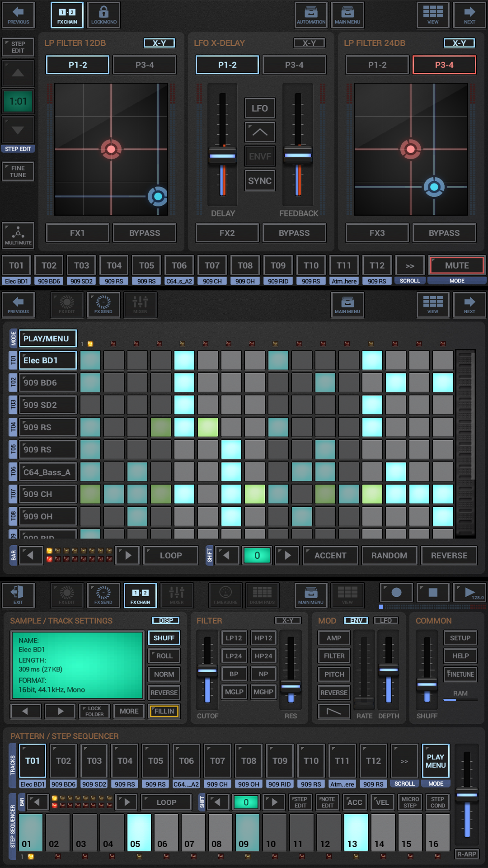The image size is (488, 868).
Task: Toggle the SHUFF option for the sample
Action: (x=164, y=638)
